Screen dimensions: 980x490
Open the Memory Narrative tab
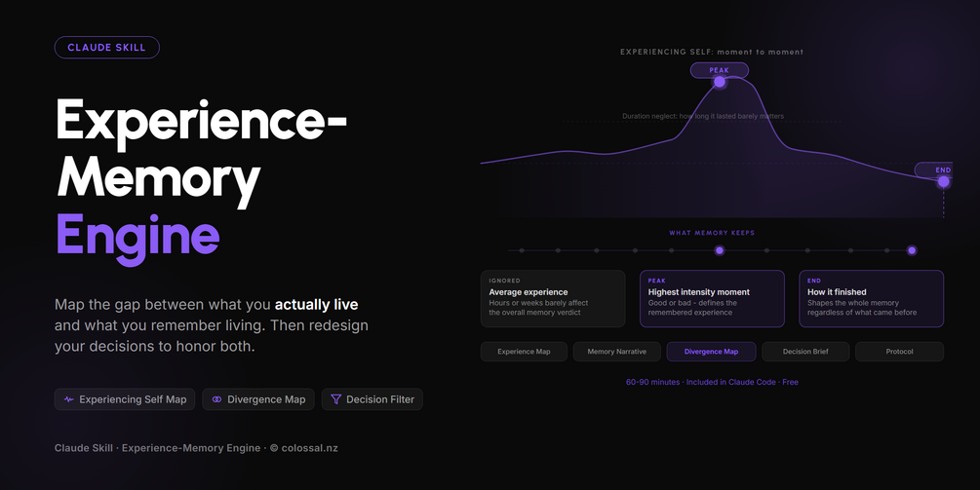coord(617,352)
